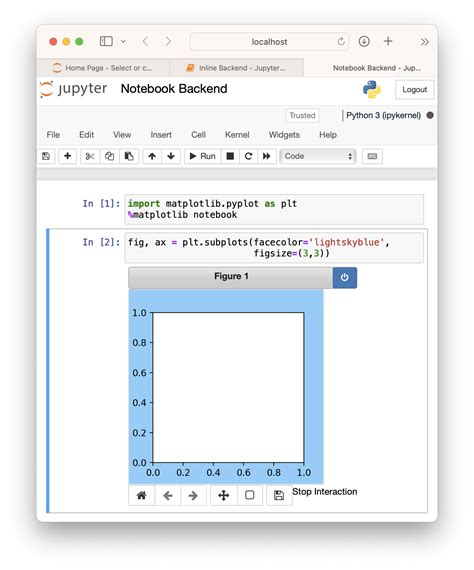The image size is (474, 570).
Task: Toggle the Safari sidebar icon
Action: 106,41
